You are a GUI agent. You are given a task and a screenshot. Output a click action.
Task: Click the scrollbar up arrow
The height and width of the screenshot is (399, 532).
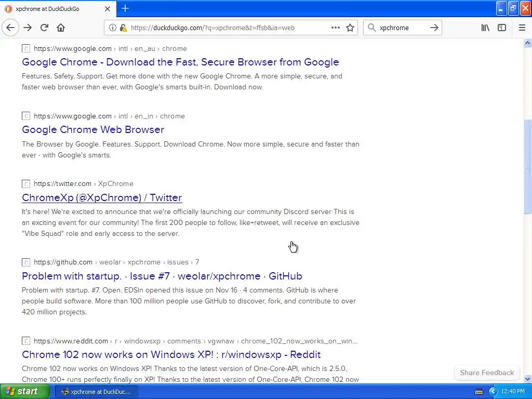527,43
